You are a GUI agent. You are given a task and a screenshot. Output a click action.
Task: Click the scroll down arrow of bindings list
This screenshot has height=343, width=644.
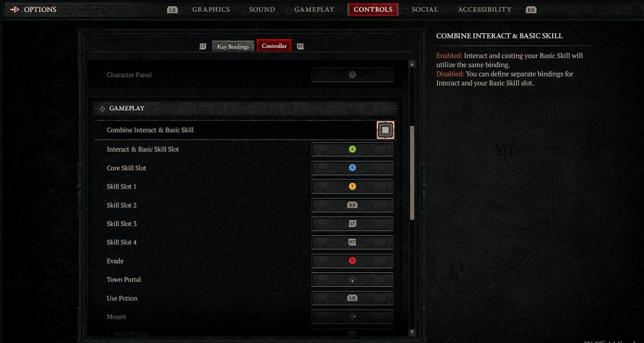[x=412, y=332]
